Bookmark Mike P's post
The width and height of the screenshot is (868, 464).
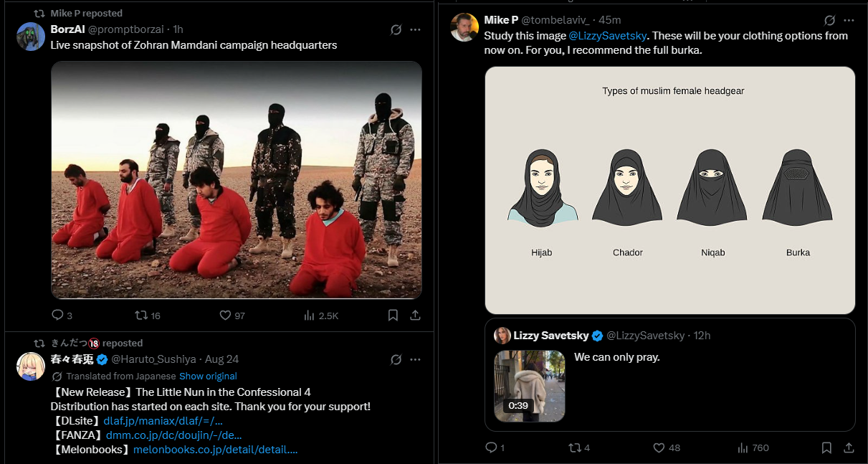pos(826,448)
